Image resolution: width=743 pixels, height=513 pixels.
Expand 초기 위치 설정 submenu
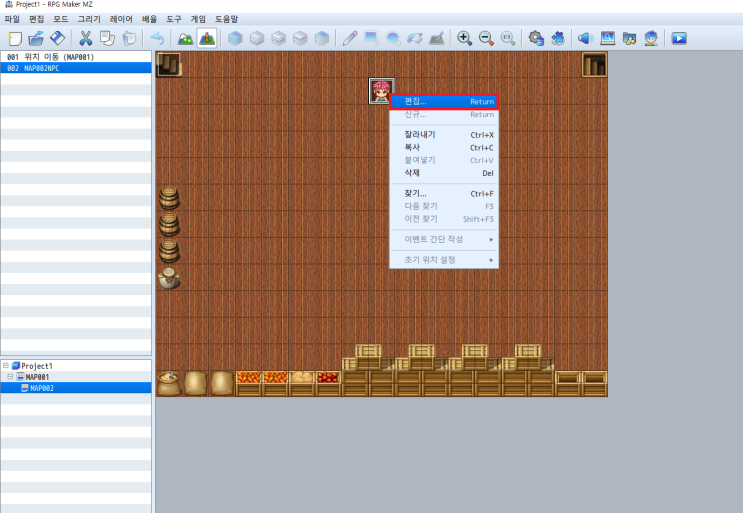pyautogui.click(x=444, y=260)
